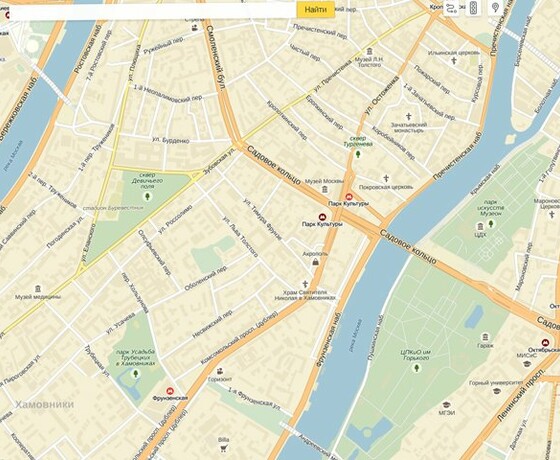This screenshot has width=560, height=460.
Task: Open the Акрополь shopping bag marker
Action: pyautogui.click(x=315, y=262)
